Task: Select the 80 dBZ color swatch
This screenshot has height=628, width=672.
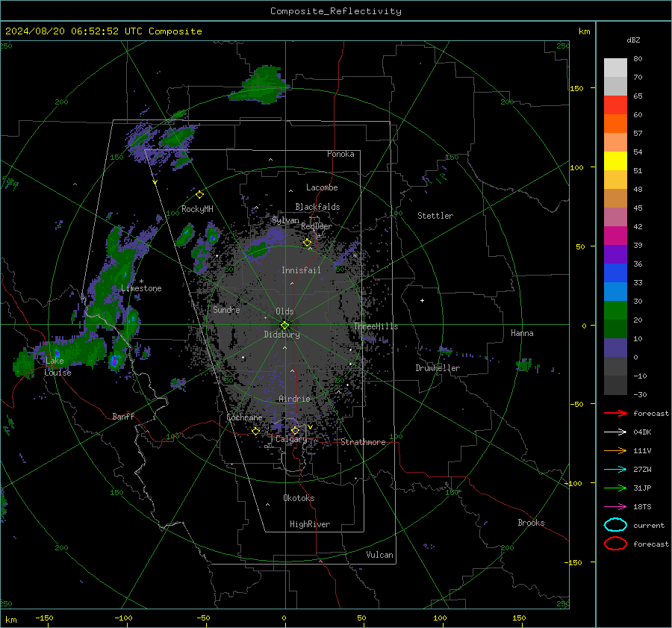Action: (615, 67)
